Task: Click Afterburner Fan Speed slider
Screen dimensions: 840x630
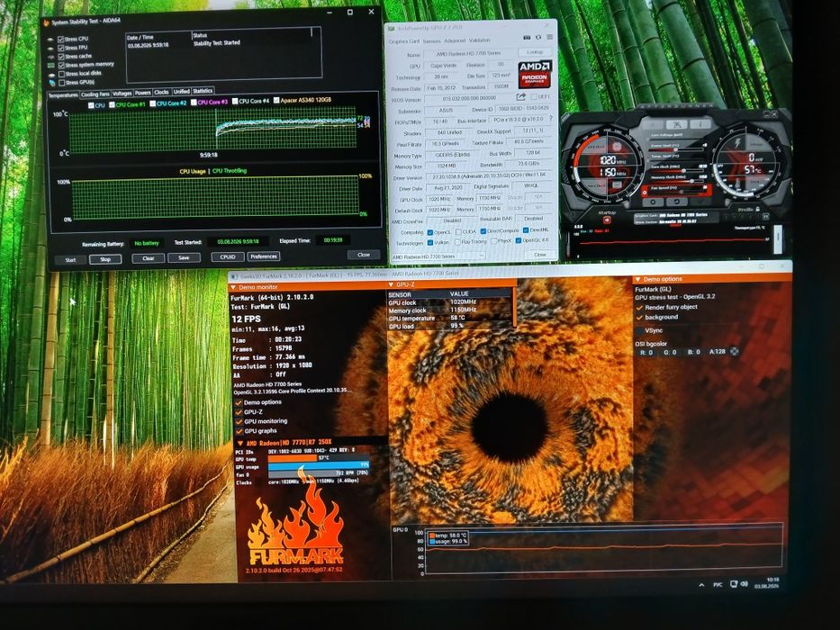Action: pos(676,190)
